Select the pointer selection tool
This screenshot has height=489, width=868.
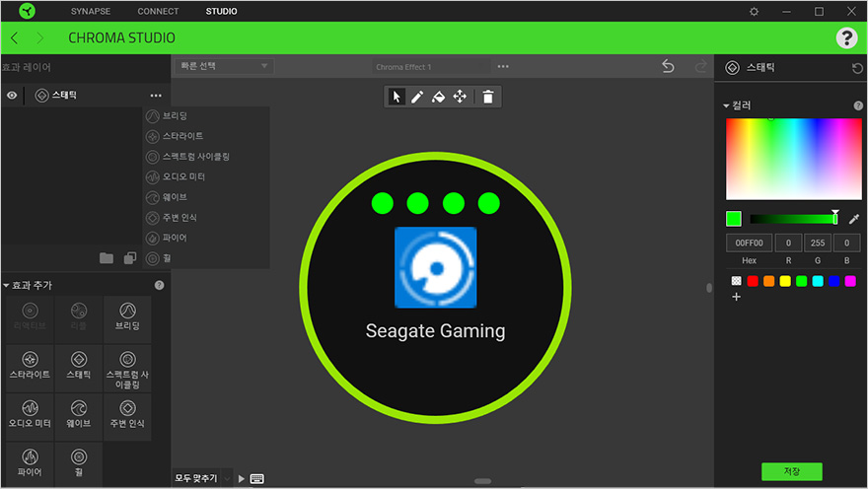pyautogui.click(x=397, y=97)
